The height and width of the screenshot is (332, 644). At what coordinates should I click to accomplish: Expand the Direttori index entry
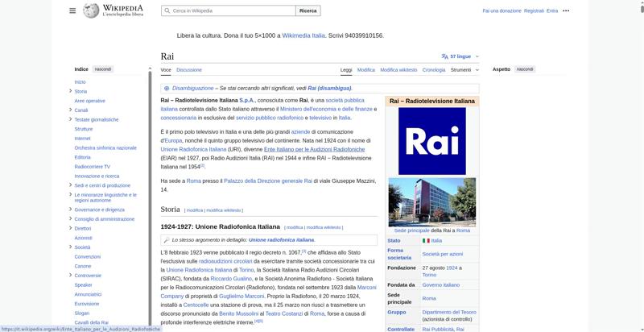71,228
